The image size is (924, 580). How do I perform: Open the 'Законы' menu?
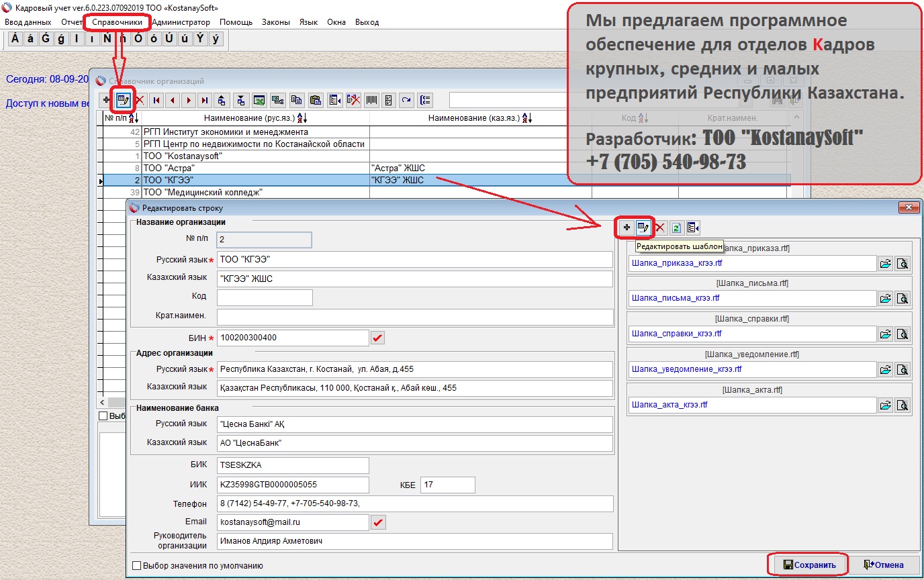coord(276,22)
